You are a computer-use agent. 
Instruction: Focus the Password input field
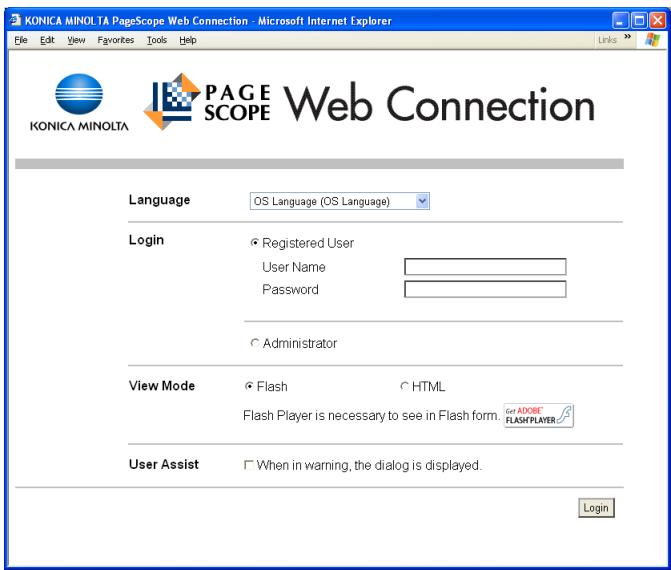tap(485, 289)
